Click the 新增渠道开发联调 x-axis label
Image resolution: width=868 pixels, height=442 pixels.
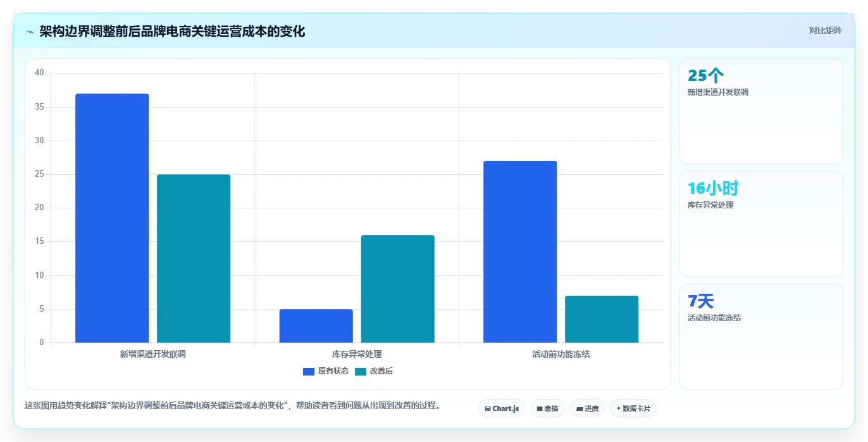tap(152, 355)
